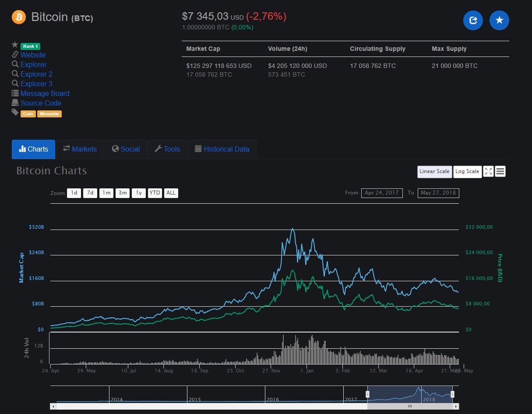Set chart zoom to 7d
The image size is (532, 414).
tap(90, 193)
